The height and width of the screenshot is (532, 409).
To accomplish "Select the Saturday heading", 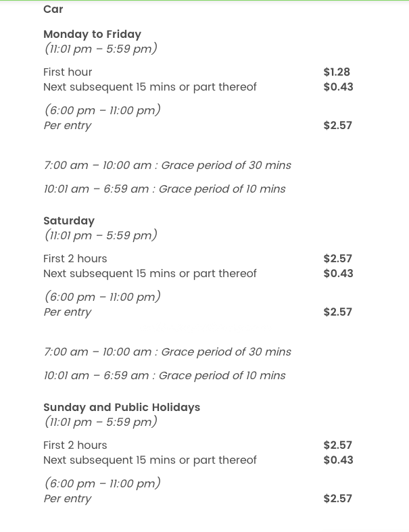I will point(69,220).
